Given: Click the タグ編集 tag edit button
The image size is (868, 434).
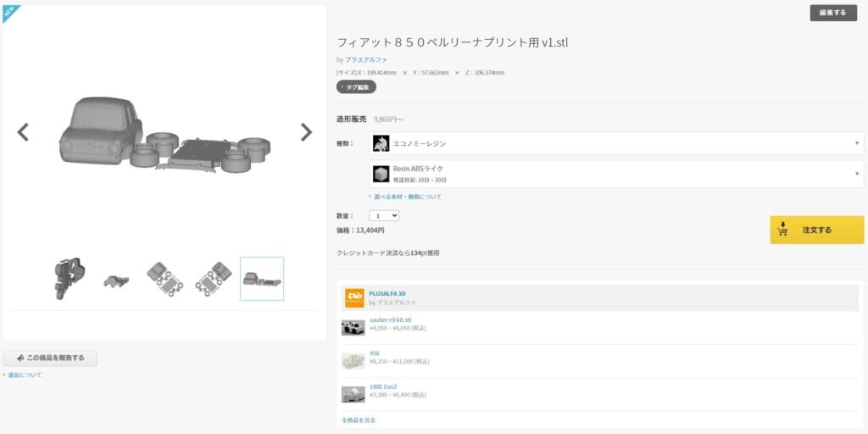Looking at the screenshot, I should click(x=356, y=87).
